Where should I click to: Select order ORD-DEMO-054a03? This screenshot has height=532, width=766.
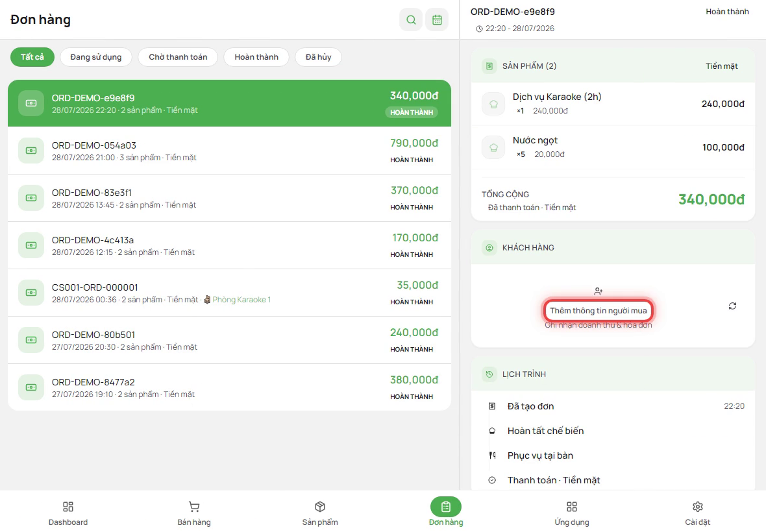(x=229, y=151)
